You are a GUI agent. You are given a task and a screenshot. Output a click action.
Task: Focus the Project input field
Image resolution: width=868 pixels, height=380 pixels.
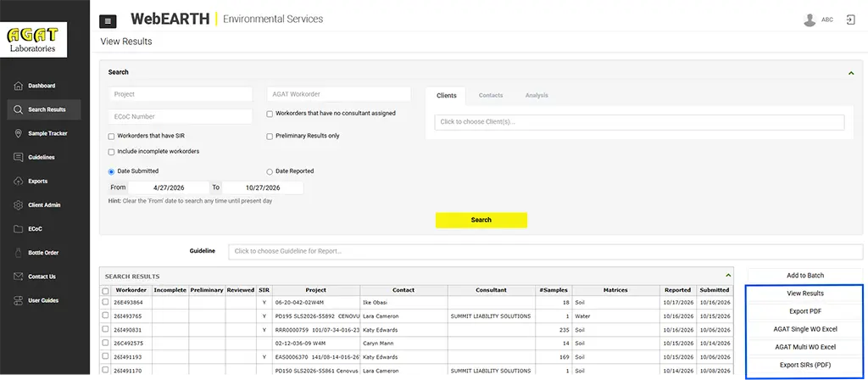[x=181, y=94]
